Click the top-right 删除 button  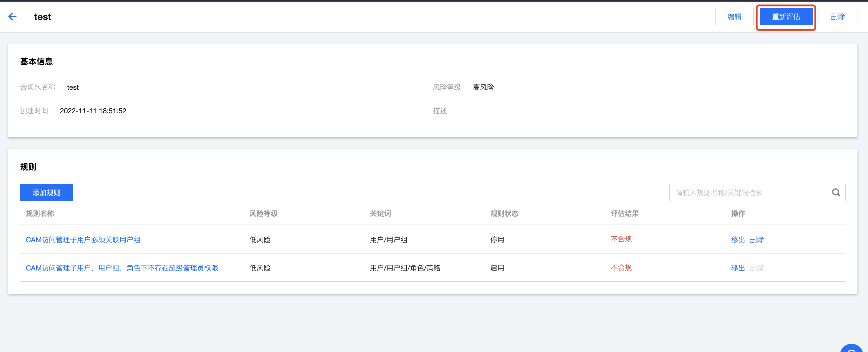(x=837, y=16)
